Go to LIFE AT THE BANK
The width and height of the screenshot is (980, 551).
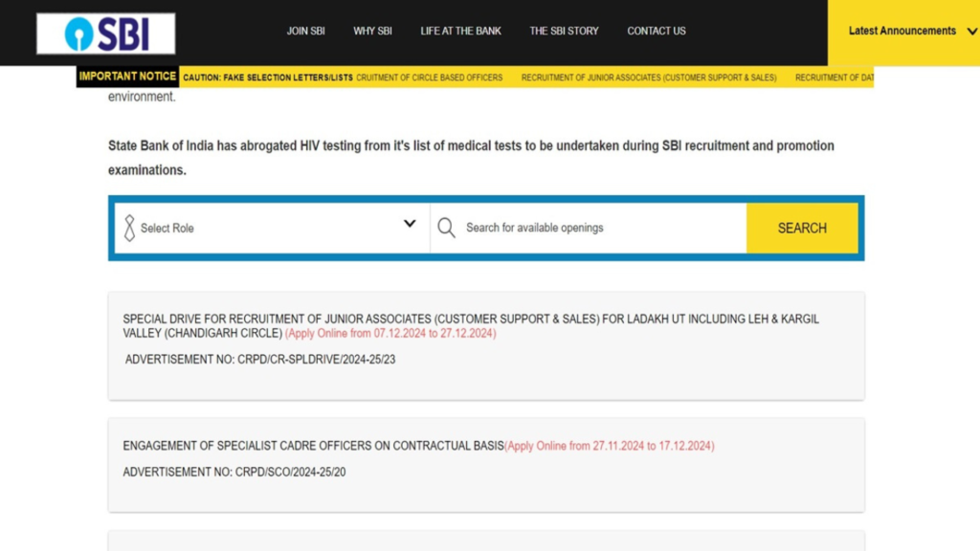click(460, 31)
